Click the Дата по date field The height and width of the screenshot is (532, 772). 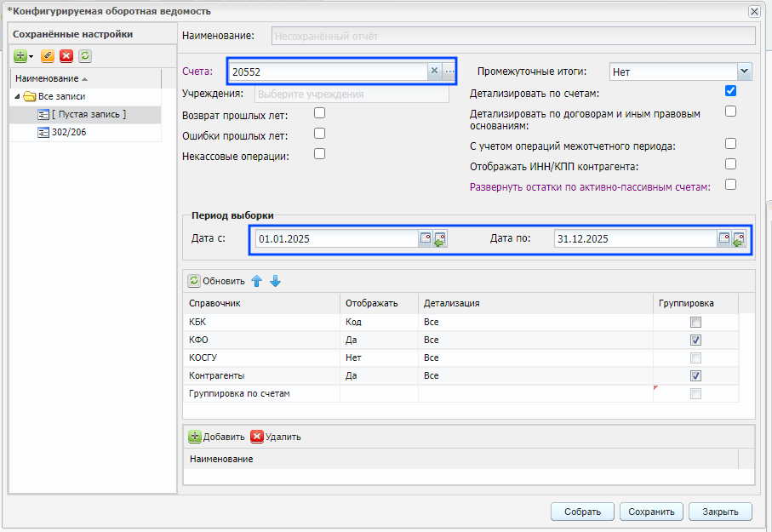coord(635,239)
